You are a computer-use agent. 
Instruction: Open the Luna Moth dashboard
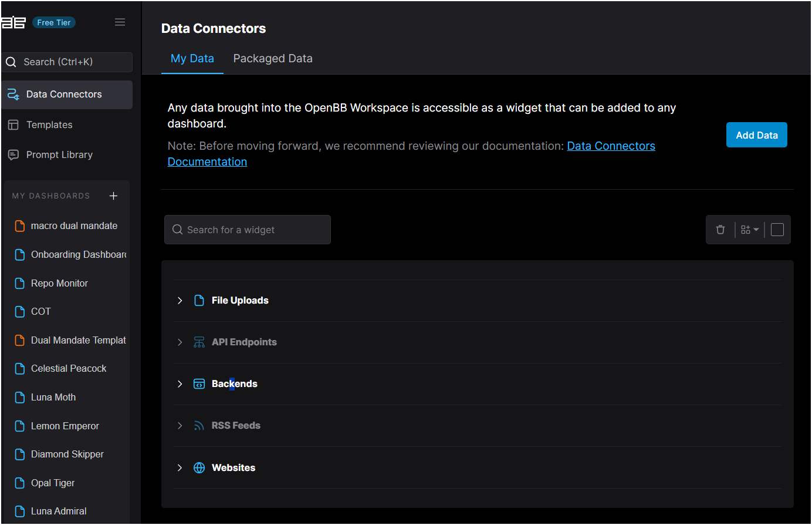pyautogui.click(x=53, y=397)
